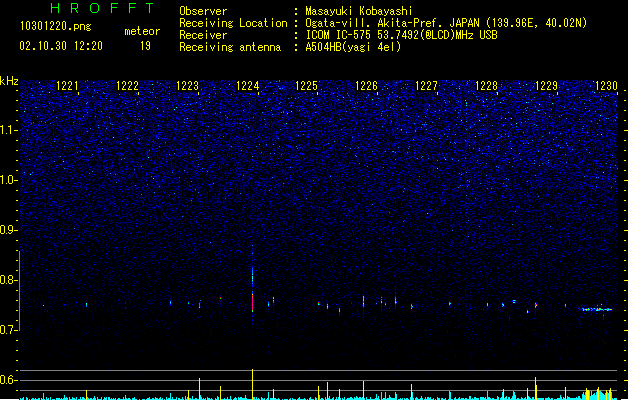The image size is (629, 400).
Task: Click the 1.1 kHz axis label
Action: [9, 130]
